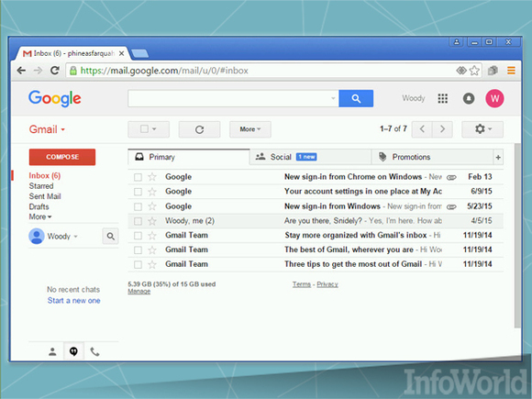The width and height of the screenshot is (532, 399).
Task: Open the Terms link
Action: coord(302,284)
